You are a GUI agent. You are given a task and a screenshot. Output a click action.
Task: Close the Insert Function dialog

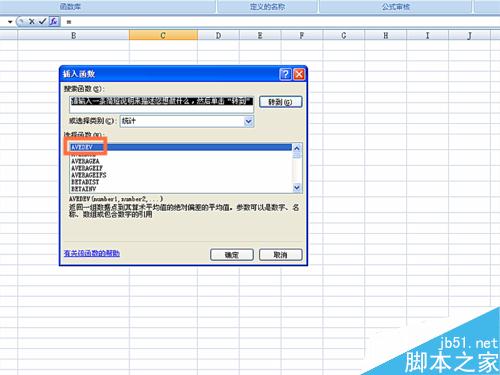tap(299, 74)
